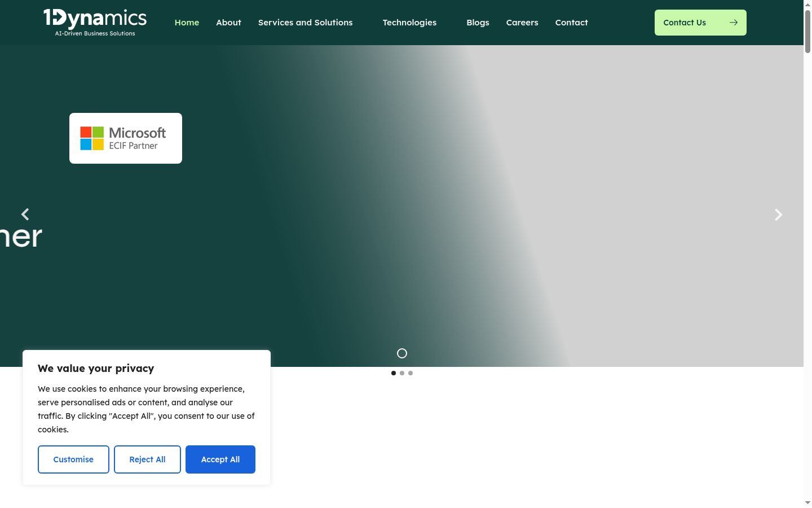Click the Microsoft ECIF Partner badge
Image resolution: width=812 pixels, height=508 pixels.
[x=126, y=138]
